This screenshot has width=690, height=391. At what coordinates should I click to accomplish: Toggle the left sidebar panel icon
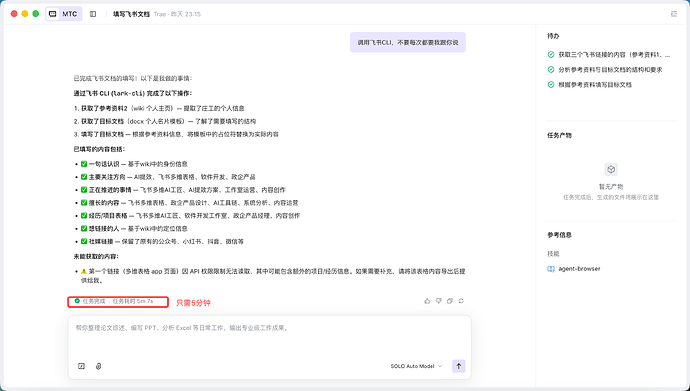click(x=93, y=14)
